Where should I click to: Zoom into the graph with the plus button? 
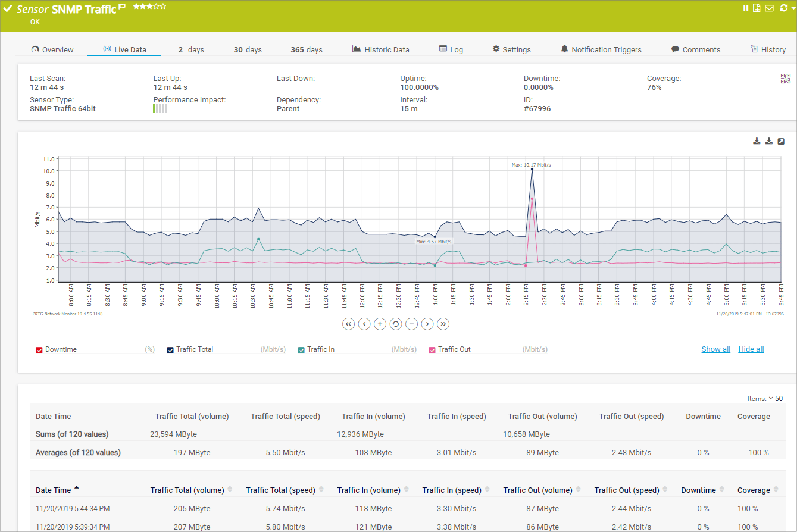point(380,324)
